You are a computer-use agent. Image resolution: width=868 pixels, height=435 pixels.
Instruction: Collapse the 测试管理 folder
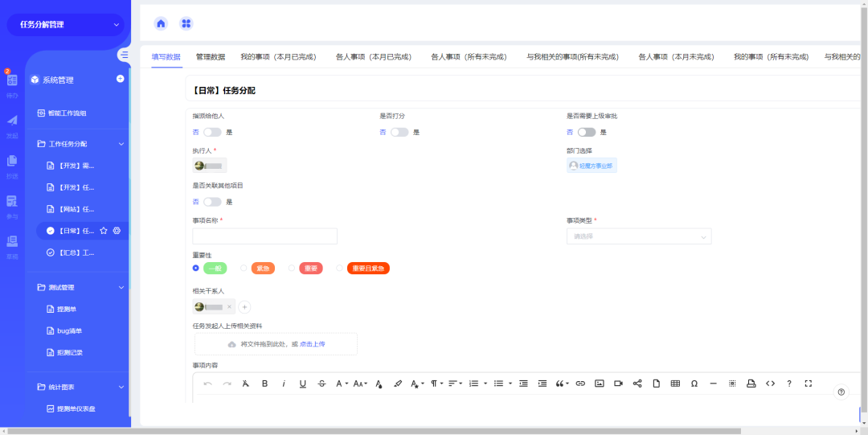[x=121, y=288]
